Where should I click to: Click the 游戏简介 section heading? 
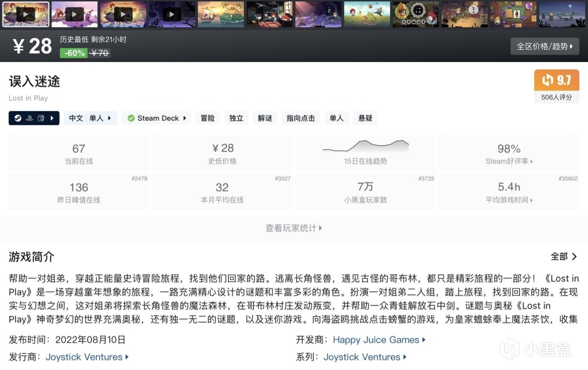(x=31, y=257)
